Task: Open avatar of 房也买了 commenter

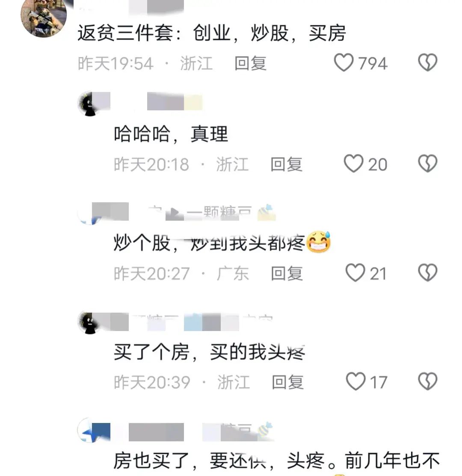Action: click(89, 431)
